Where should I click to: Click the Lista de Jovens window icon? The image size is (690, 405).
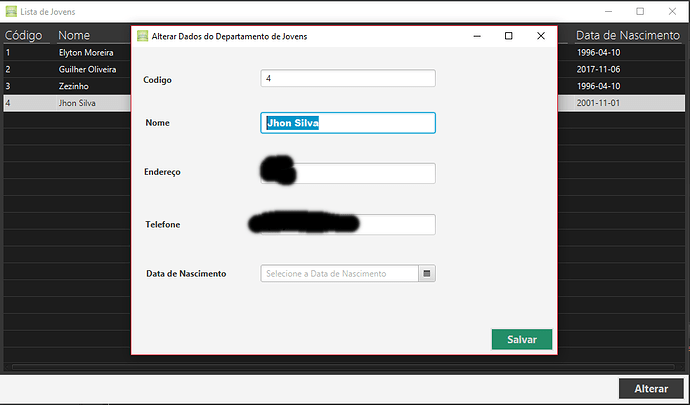click(11, 11)
